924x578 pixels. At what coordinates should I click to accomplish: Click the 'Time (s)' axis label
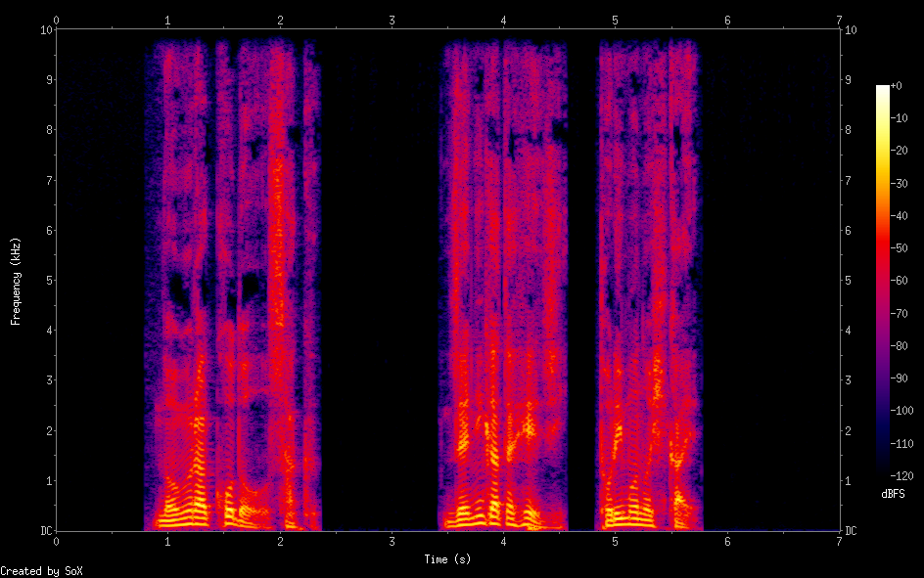click(x=447, y=559)
